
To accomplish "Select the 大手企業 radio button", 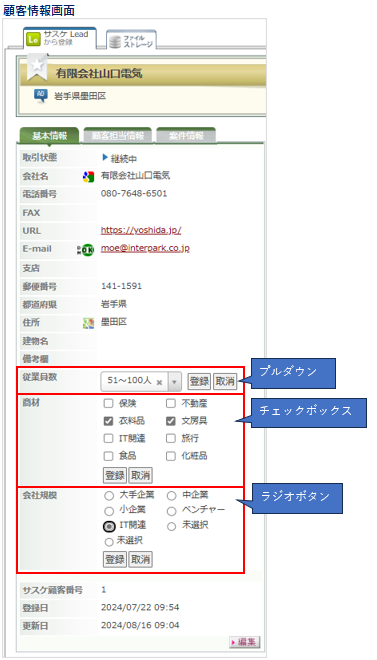I will pyautogui.click(x=109, y=496).
